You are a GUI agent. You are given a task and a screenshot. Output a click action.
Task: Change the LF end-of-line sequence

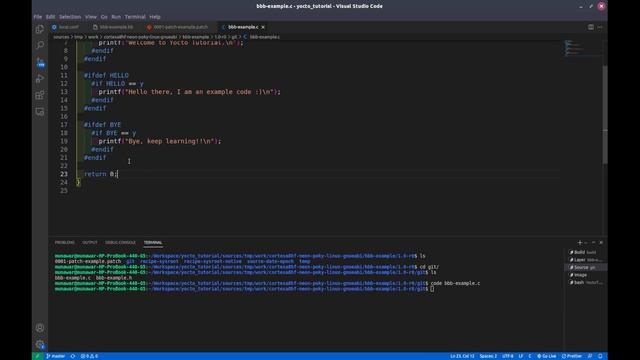[x=521, y=356]
